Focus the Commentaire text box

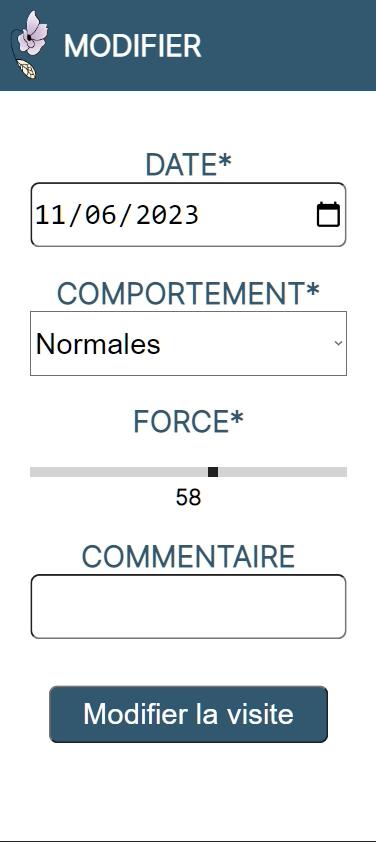click(189, 607)
